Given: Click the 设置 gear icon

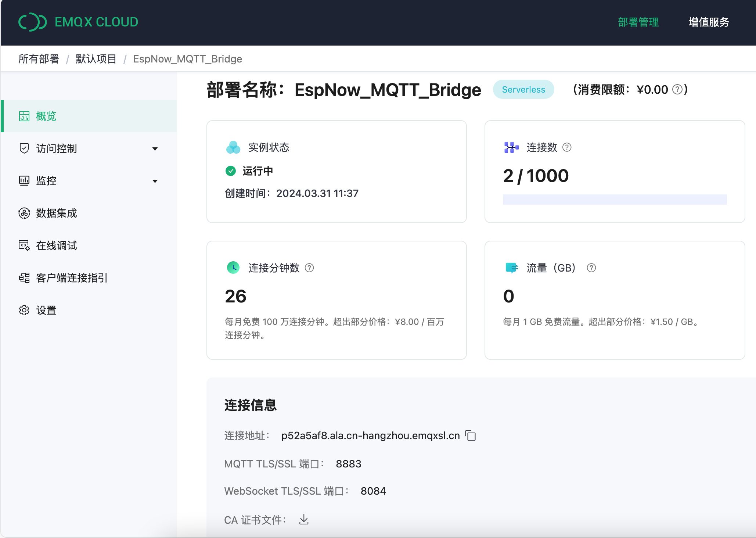Looking at the screenshot, I should pos(24,310).
